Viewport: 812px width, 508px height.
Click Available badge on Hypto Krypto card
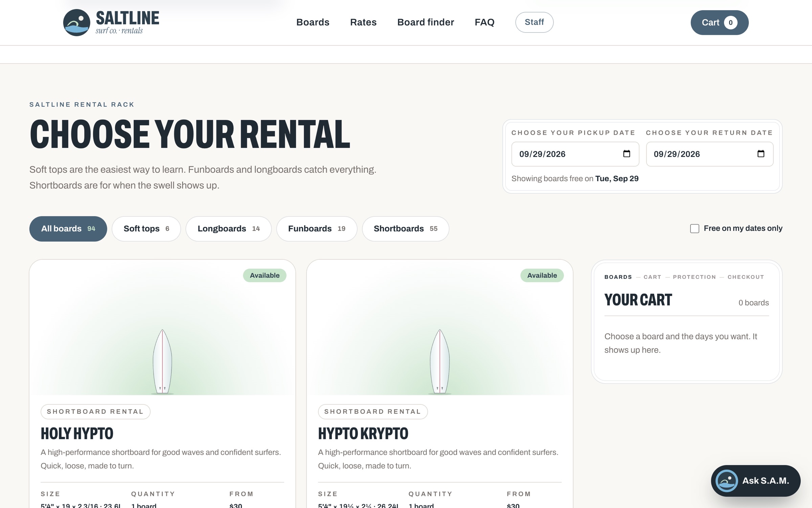(x=542, y=275)
